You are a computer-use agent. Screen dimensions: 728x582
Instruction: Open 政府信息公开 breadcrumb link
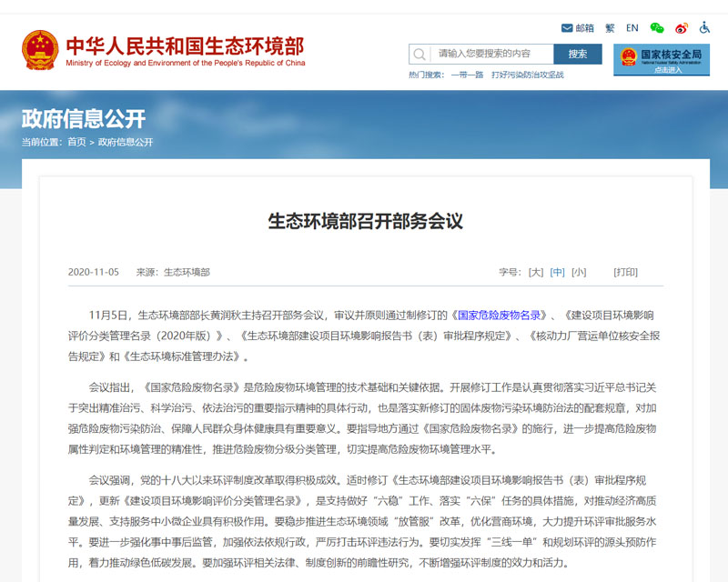[126, 142]
